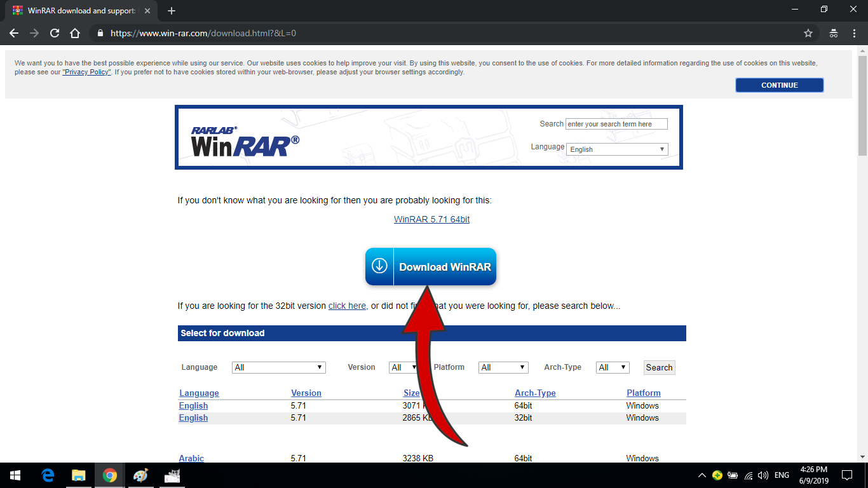Open the Arabic download link
The width and height of the screenshot is (868, 488).
[191, 458]
